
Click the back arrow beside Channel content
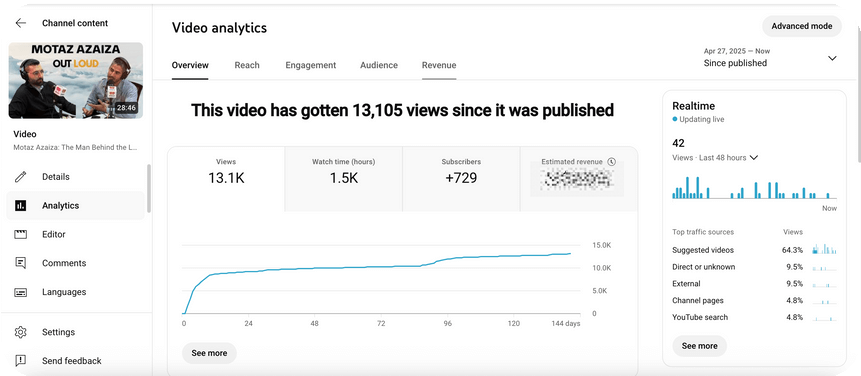(x=20, y=23)
